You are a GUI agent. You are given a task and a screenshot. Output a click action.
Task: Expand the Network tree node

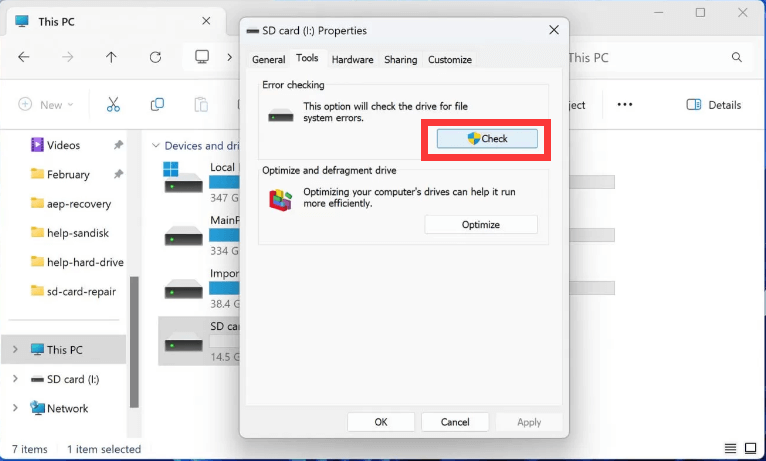pyautogui.click(x=15, y=408)
